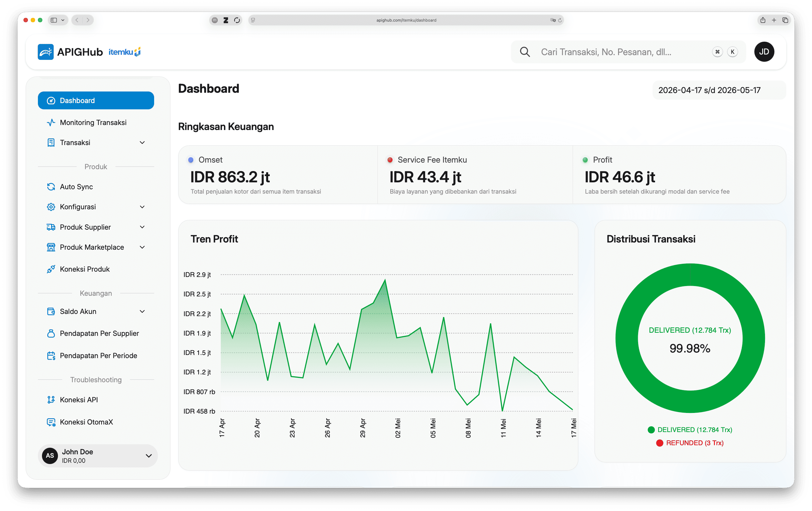Viewport: 812px width, 511px height.
Task: Expand the Transaksi submenu chevron
Action: 142,143
